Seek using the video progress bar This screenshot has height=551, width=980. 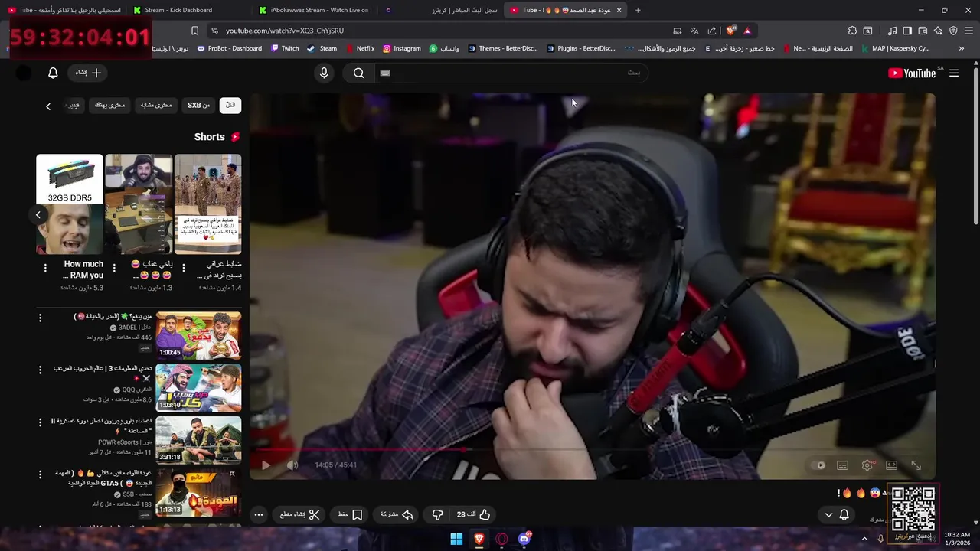click(x=592, y=450)
